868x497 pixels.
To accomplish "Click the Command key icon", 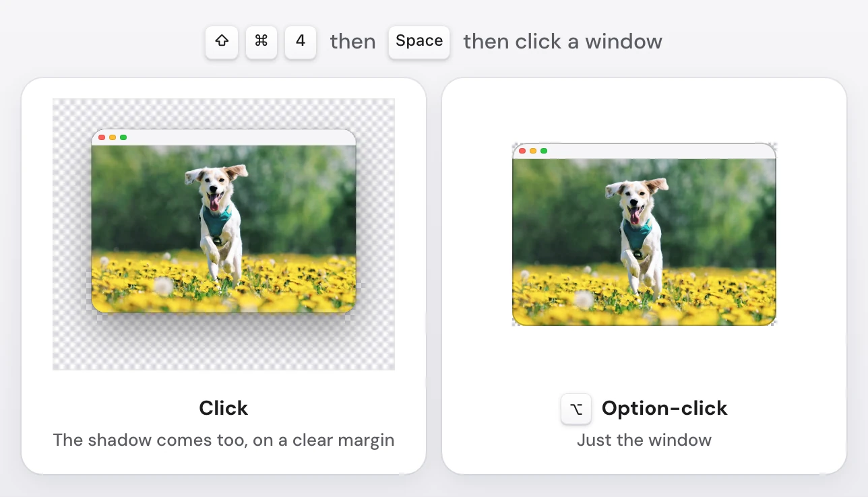I will (261, 42).
